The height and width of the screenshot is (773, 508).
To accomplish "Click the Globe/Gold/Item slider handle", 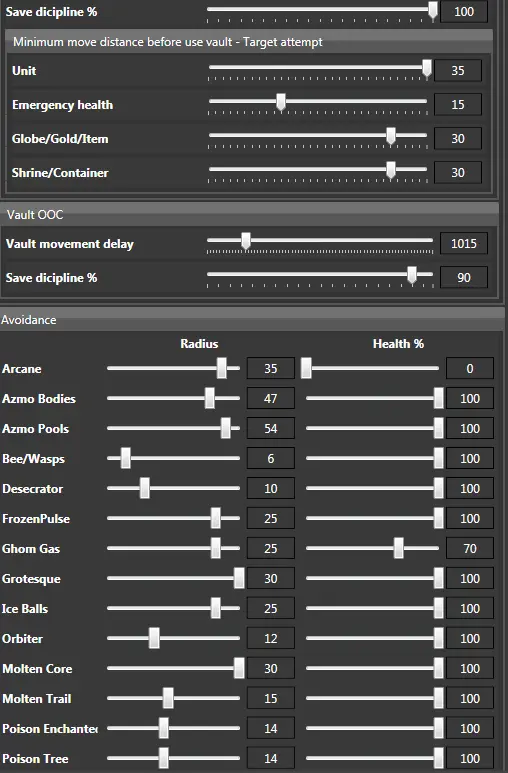I will 391,136.
